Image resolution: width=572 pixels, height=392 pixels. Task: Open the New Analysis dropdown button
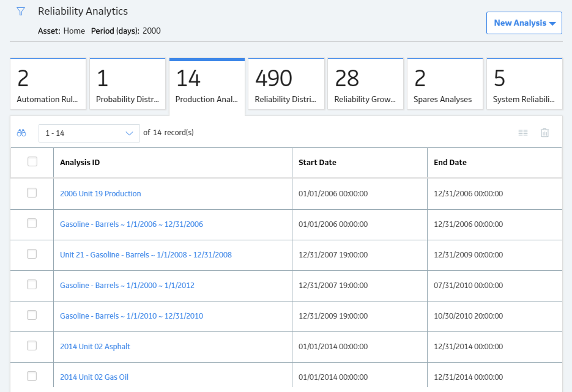point(524,23)
